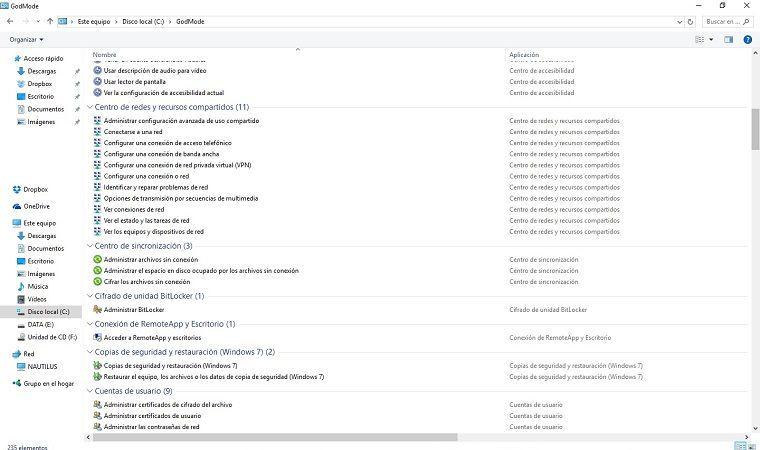Viewport: 760px width, 450px height.
Task: Open Configurar una conexión de banda ancha
Action: (x=161, y=154)
